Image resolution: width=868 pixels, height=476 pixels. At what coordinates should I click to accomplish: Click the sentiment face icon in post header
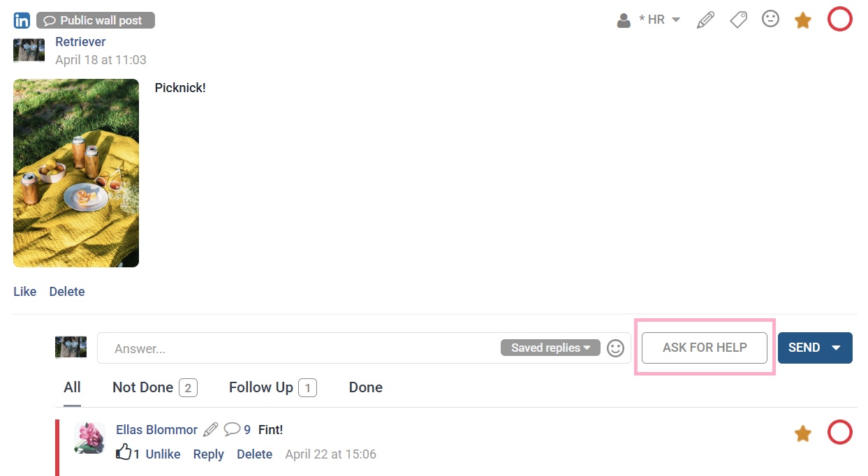click(x=770, y=20)
